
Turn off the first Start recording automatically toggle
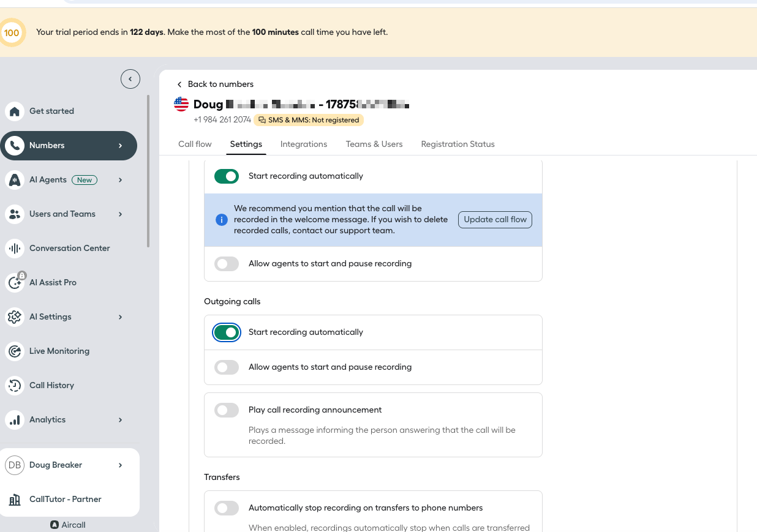tap(227, 176)
